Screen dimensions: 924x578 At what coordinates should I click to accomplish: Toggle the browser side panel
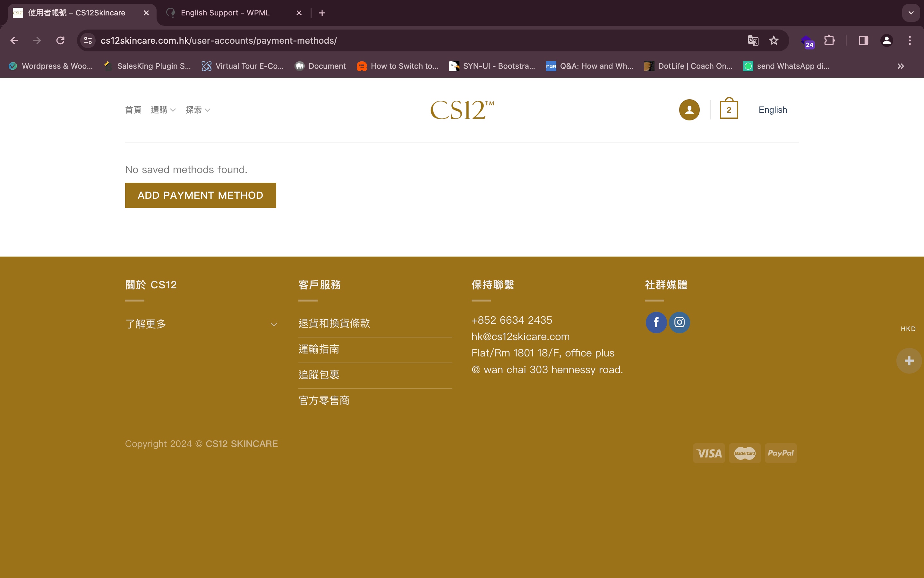(864, 40)
